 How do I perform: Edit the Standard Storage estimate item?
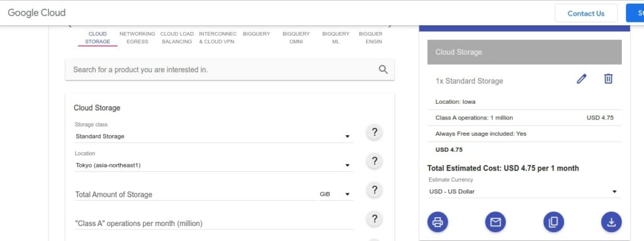[581, 79]
